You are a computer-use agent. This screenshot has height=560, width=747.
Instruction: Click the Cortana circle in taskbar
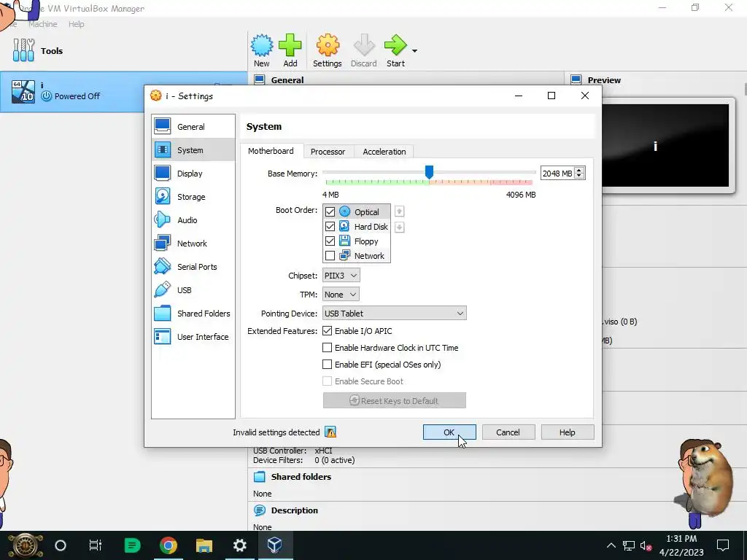(61, 545)
